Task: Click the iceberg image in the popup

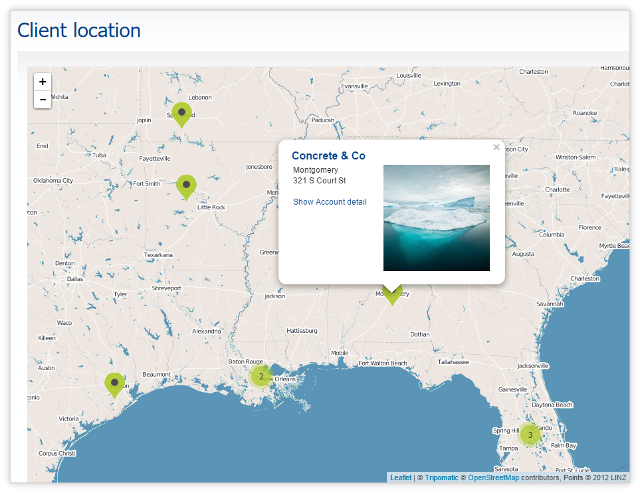Action: pos(436,218)
